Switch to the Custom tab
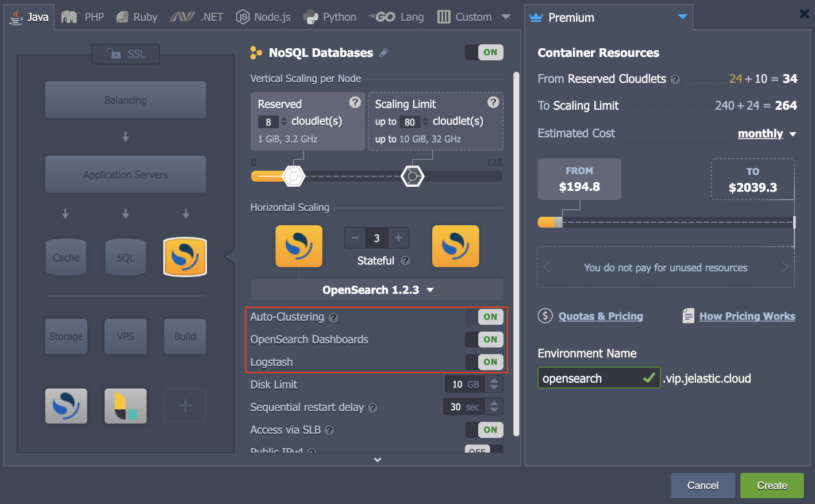Image resolution: width=815 pixels, height=504 pixels. [x=464, y=17]
